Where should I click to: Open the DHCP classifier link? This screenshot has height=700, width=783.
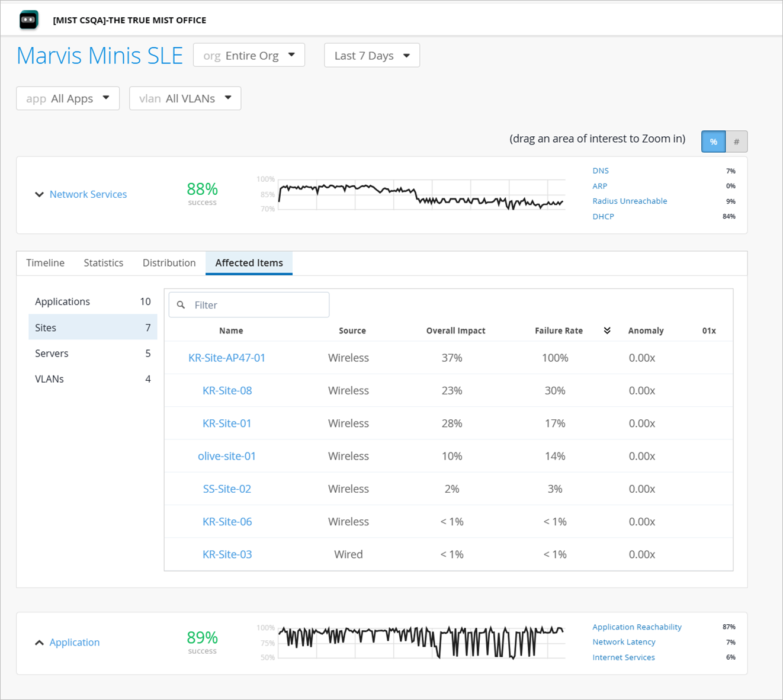603,217
